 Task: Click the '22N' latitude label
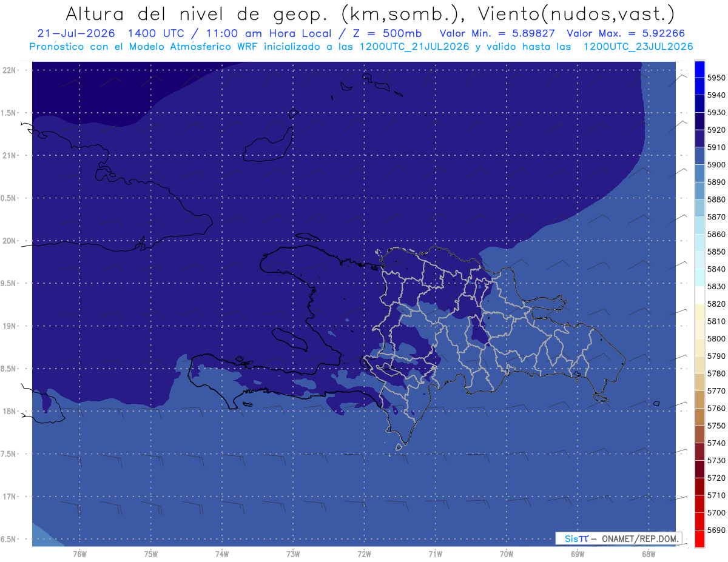(x=9, y=70)
